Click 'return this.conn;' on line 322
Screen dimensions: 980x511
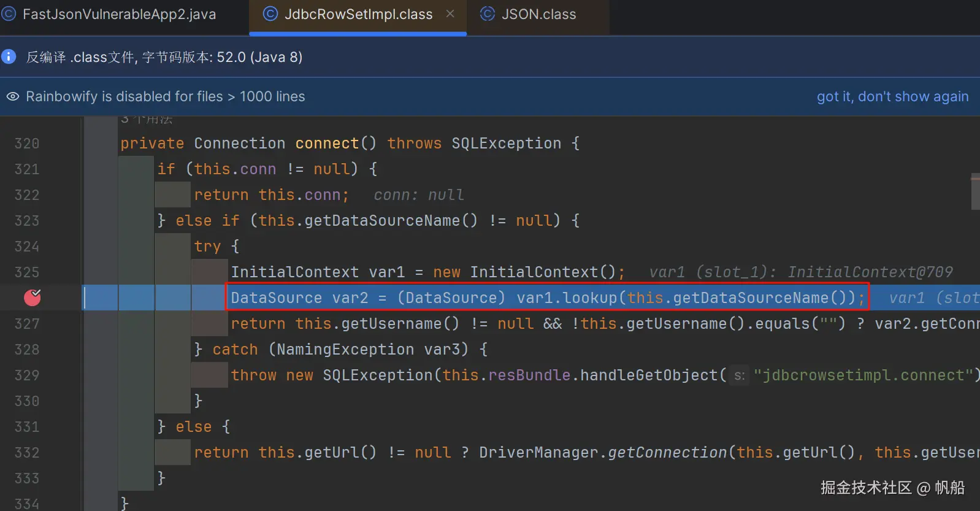[x=272, y=195]
